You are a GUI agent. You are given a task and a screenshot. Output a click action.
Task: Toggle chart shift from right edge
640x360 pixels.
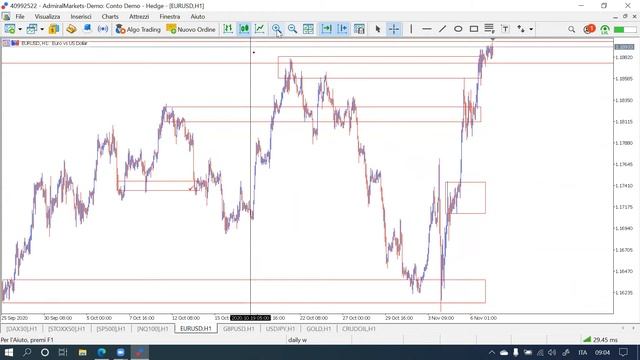tap(343, 29)
